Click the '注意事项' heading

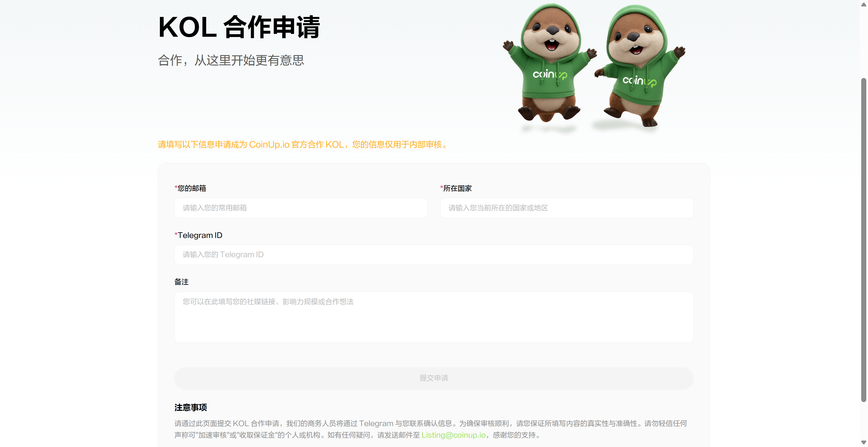click(x=191, y=408)
